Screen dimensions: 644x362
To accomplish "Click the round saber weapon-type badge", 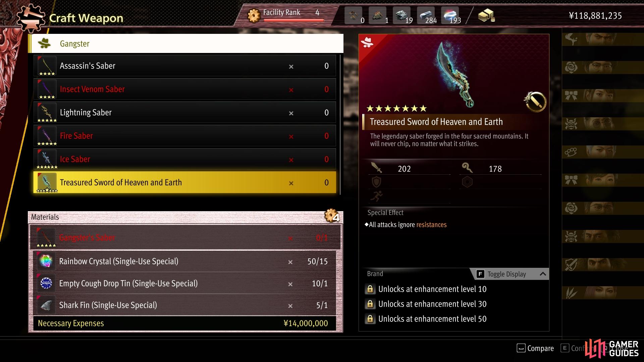I will (535, 102).
